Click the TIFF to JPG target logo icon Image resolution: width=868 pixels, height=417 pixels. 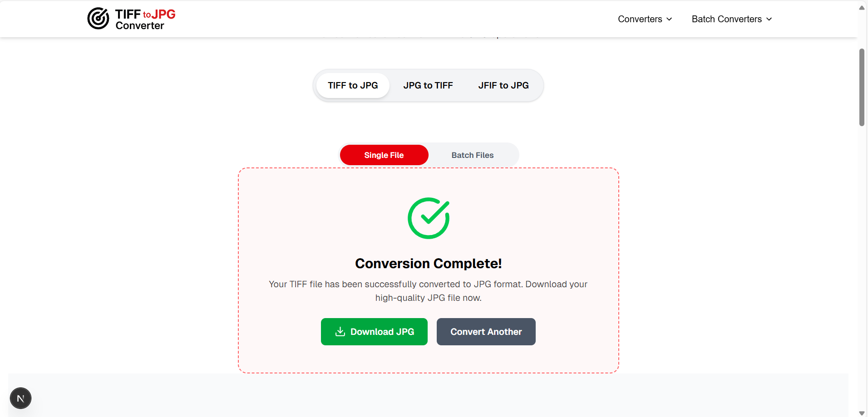click(98, 19)
